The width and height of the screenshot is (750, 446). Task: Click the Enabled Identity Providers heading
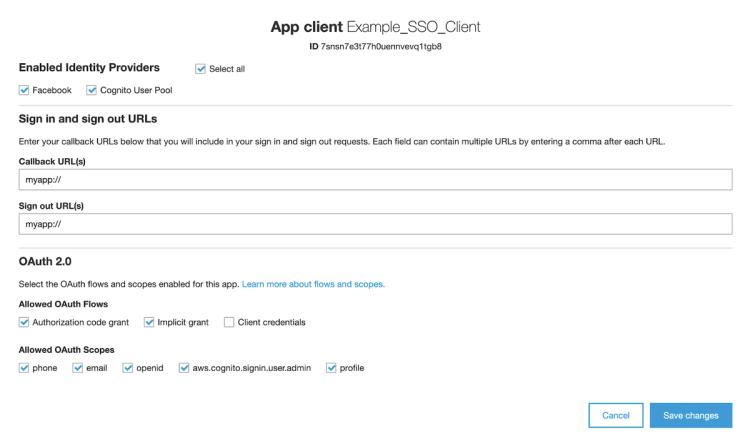(x=89, y=67)
